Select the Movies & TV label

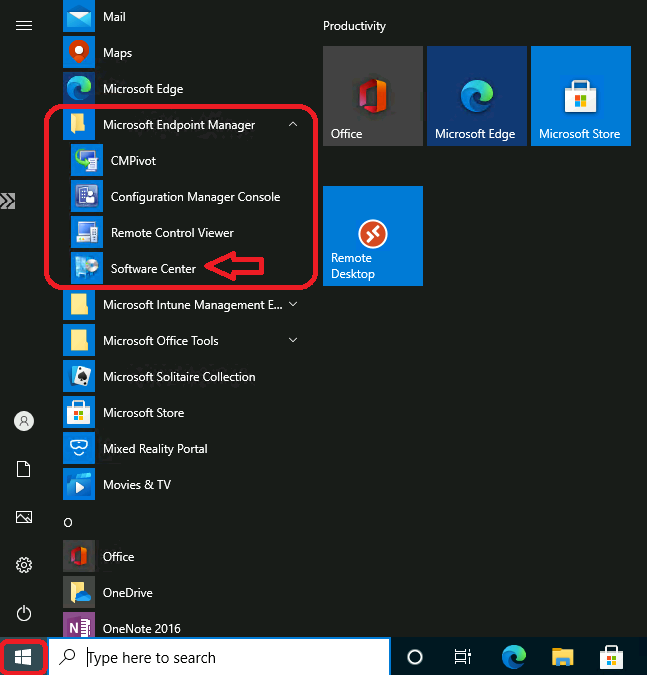137,485
